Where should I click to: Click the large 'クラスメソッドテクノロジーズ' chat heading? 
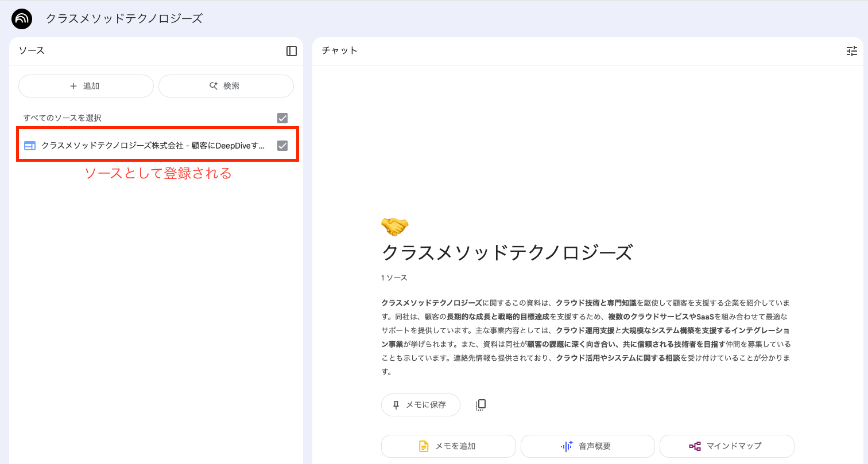tap(507, 253)
